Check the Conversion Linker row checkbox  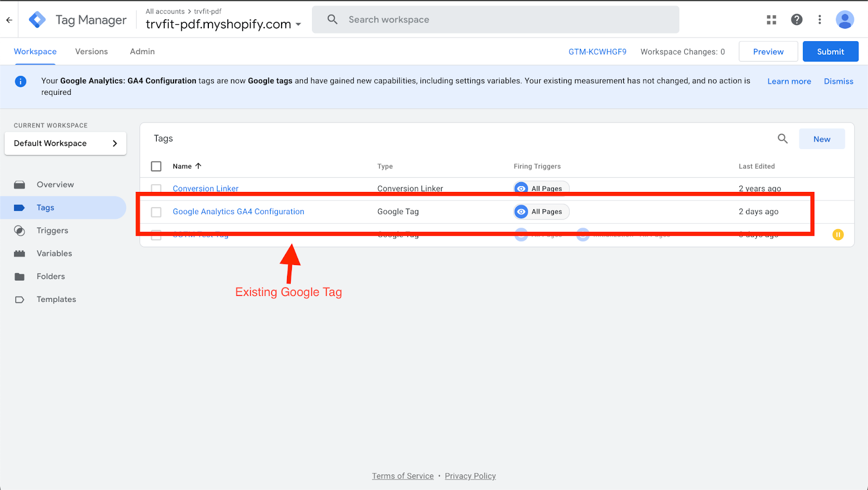pyautogui.click(x=156, y=189)
